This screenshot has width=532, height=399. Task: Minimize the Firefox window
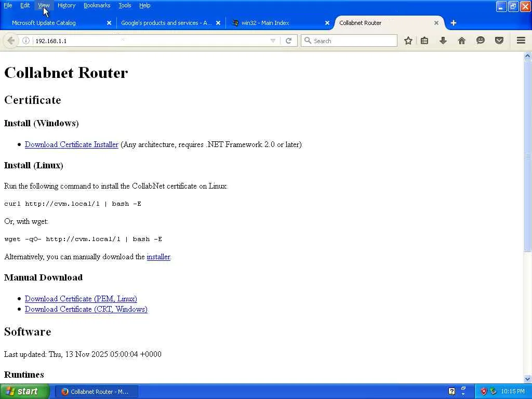click(x=501, y=6)
